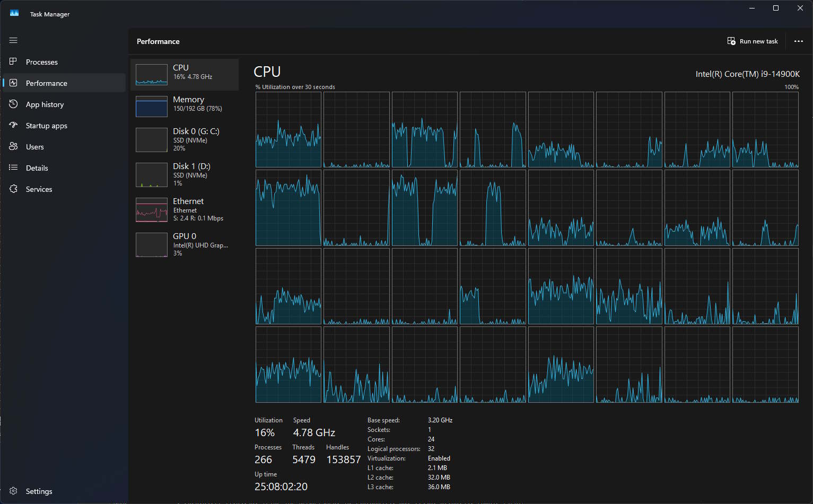Viewport: 813px width, 504px height.
Task: Open the hamburger navigation menu icon
Action: click(x=13, y=40)
